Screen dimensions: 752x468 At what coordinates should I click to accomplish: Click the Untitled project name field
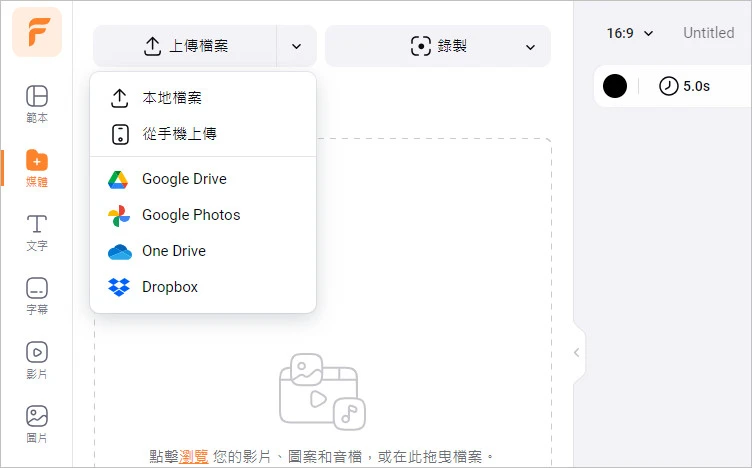[708, 33]
